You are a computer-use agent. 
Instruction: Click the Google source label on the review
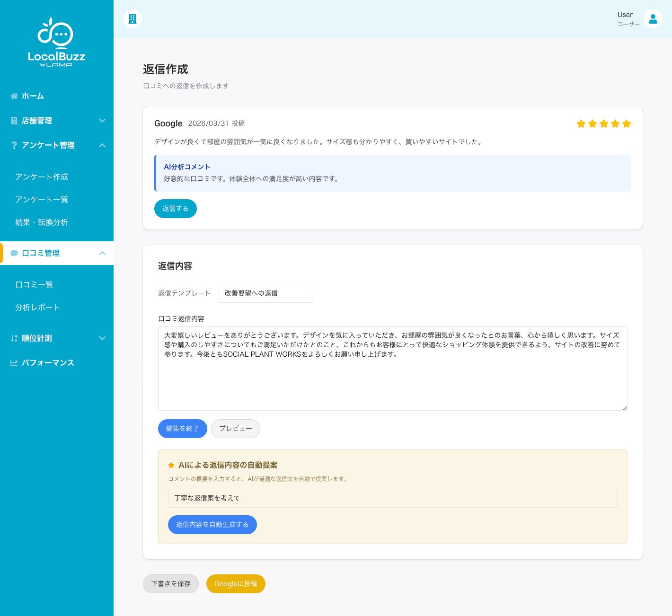click(168, 123)
